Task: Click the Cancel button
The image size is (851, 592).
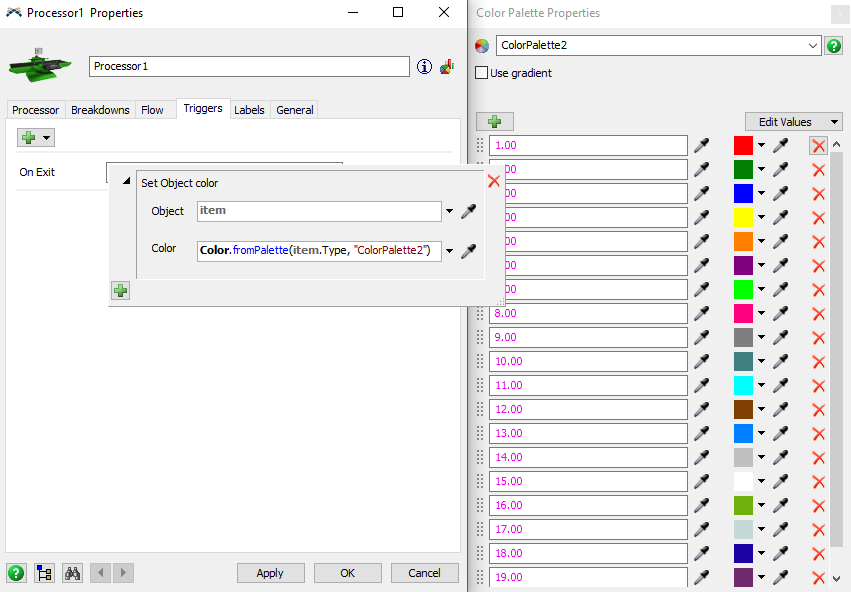Action: click(x=424, y=573)
